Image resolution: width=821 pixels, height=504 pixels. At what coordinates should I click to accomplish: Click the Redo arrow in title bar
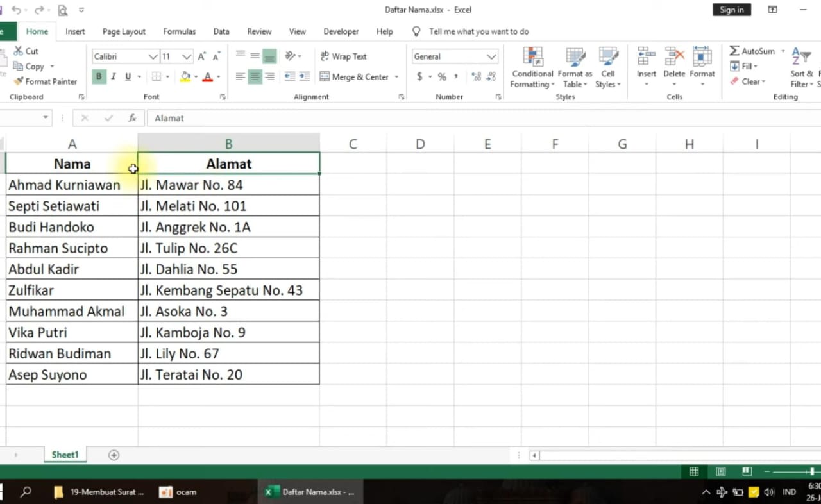pos(38,10)
